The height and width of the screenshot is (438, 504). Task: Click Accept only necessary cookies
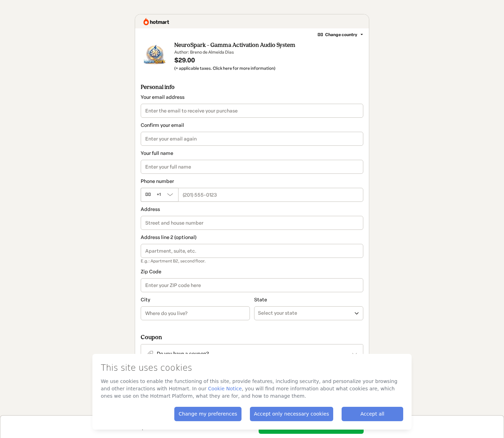tap(292, 414)
